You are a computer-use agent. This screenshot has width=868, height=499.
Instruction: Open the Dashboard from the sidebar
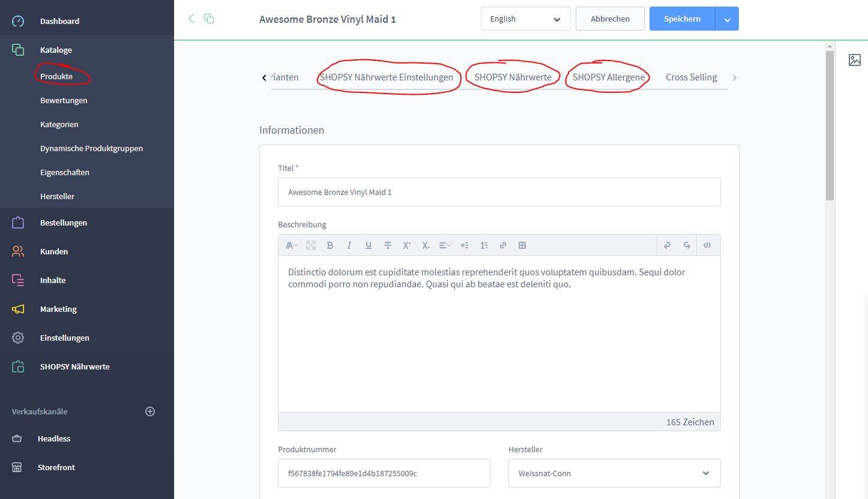click(x=59, y=21)
